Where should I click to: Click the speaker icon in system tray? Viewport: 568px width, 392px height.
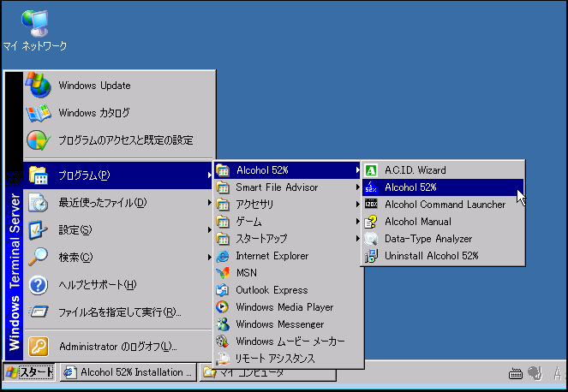coord(535,373)
